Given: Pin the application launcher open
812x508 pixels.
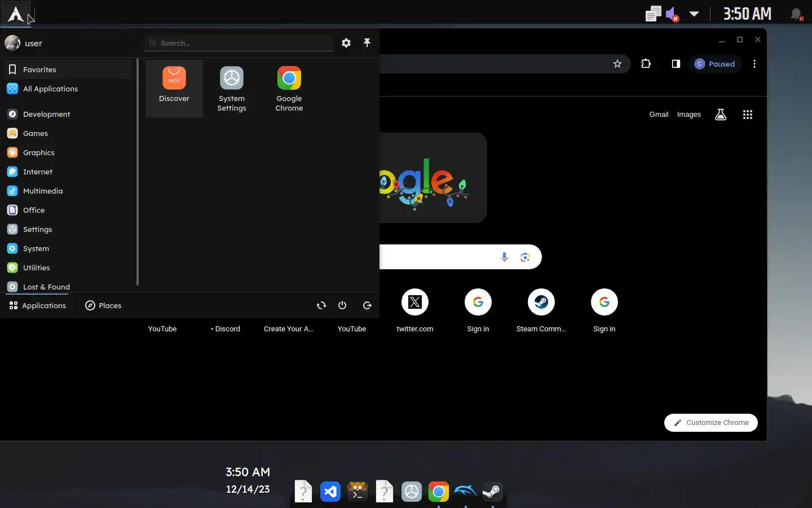Looking at the screenshot, I should pos(367,43).
